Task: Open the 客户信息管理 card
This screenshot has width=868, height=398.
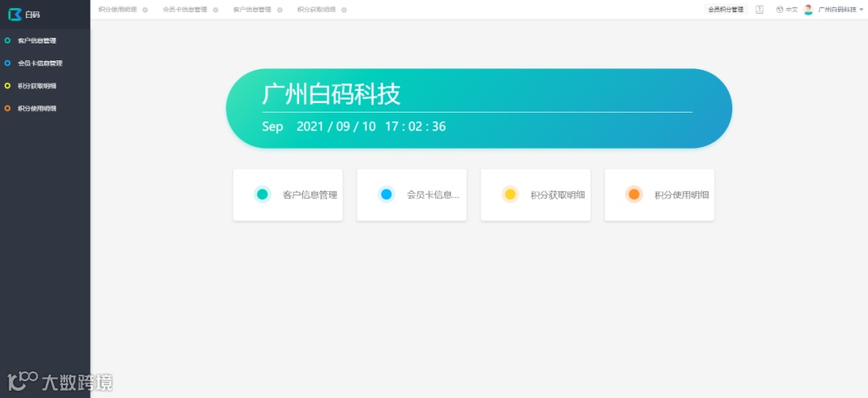Action: (x=288, y=195)
